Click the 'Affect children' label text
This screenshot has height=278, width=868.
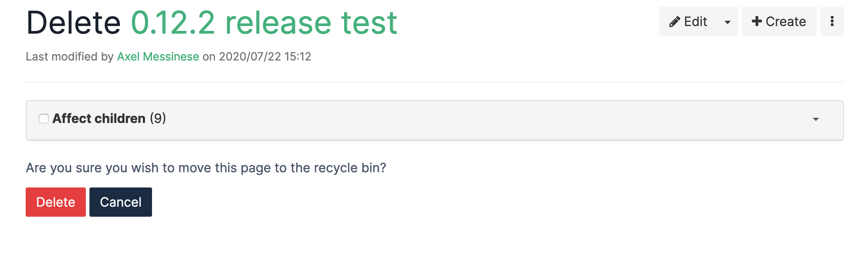[x=99, y=119]
